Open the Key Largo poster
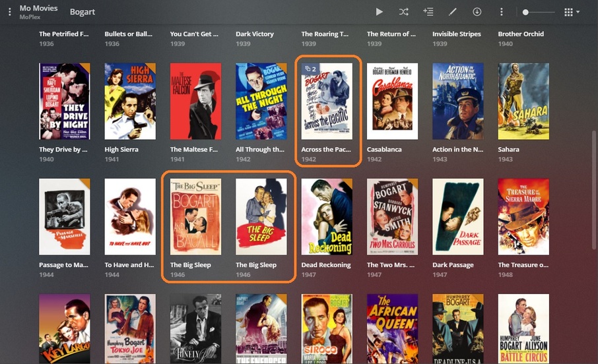This screenshot has height=364, width=598. tap(65, 329)
